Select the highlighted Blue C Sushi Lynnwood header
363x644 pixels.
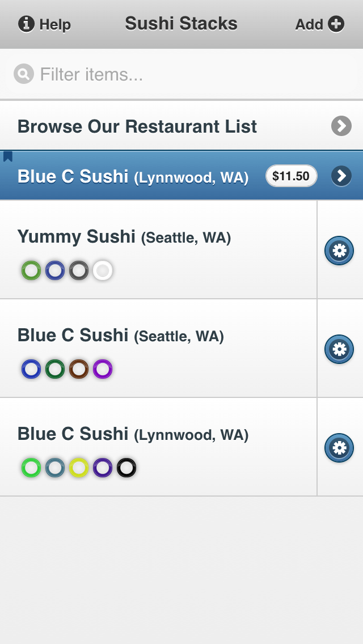click(x=133, y=177)
